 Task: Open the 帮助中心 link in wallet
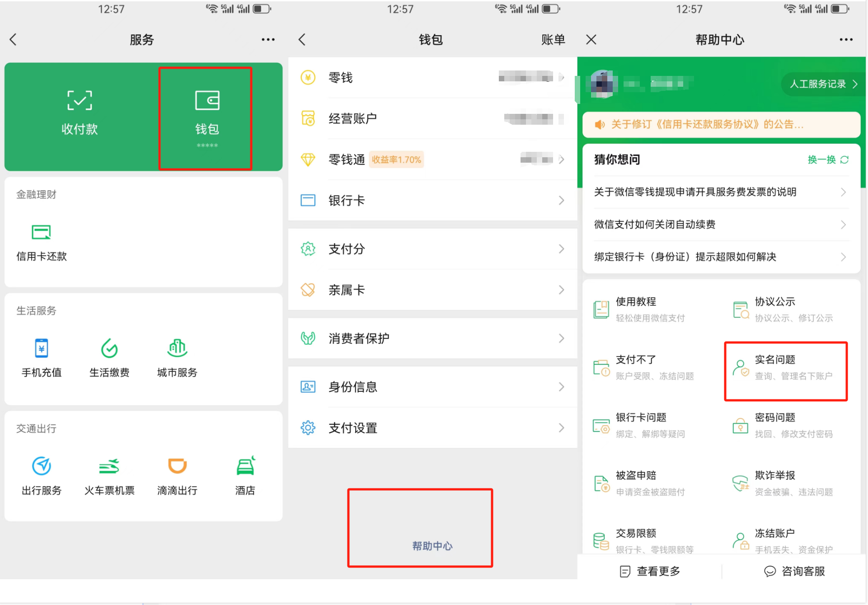[432, 546]
